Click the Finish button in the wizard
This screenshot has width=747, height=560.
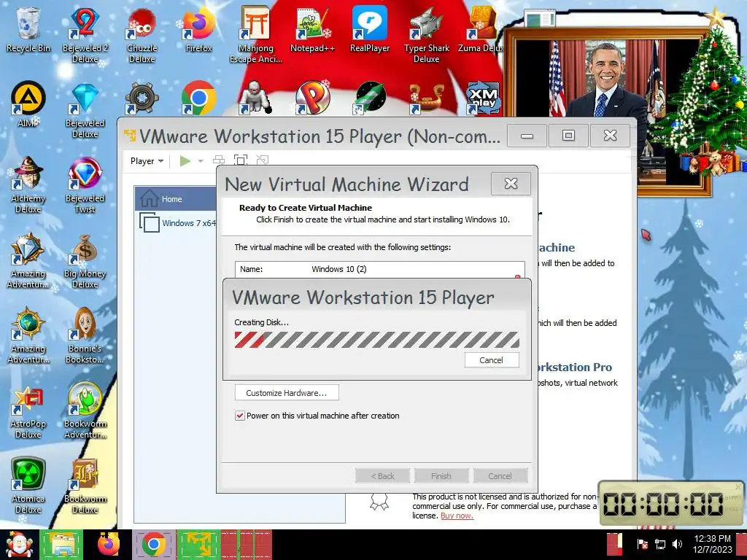[441, 475]
